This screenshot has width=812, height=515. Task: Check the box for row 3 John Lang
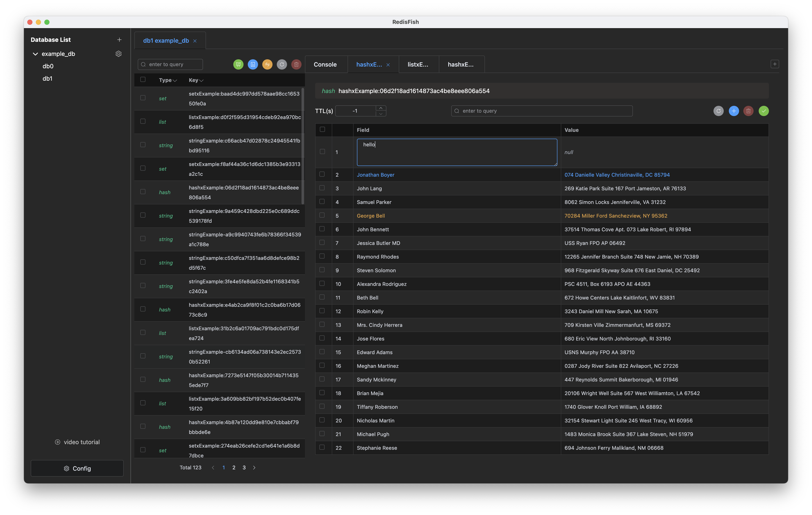(x=322, y=188)
